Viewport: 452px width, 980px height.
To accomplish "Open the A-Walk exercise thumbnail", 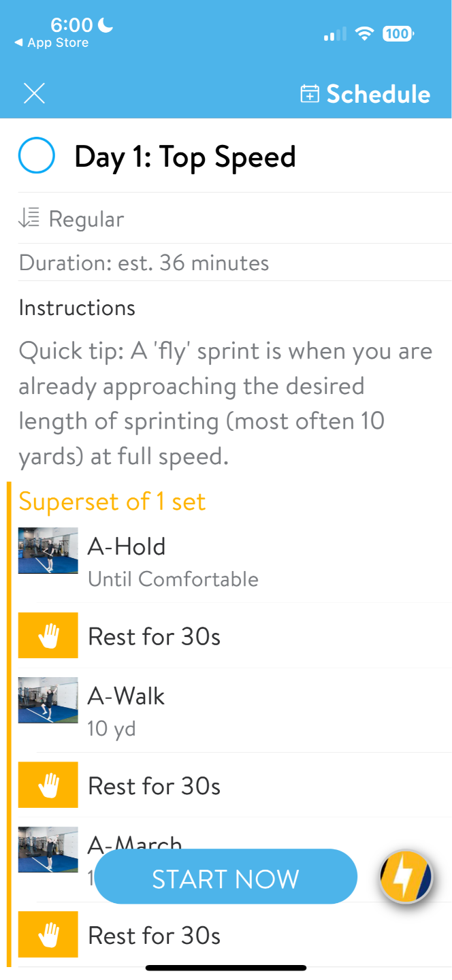I will (x=48, y=700).
